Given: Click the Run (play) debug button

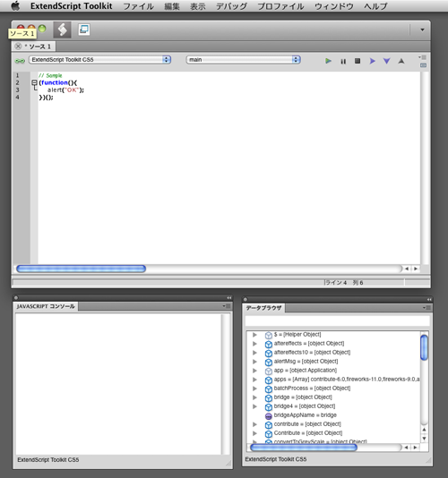Looking at the screenshot, I should pos(328,61).
